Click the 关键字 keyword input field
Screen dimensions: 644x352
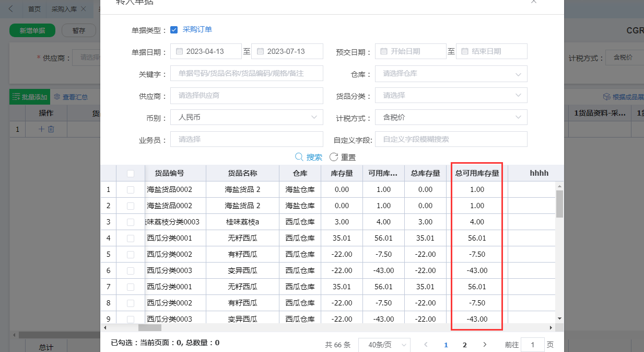(x=247, y=74)
